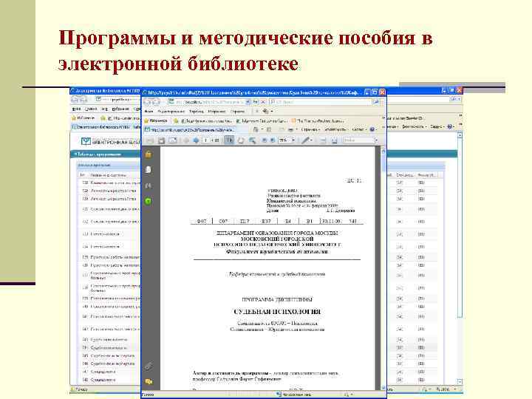Click the PDF page number field
Screen dimensions: 532x399
[206, 140]
